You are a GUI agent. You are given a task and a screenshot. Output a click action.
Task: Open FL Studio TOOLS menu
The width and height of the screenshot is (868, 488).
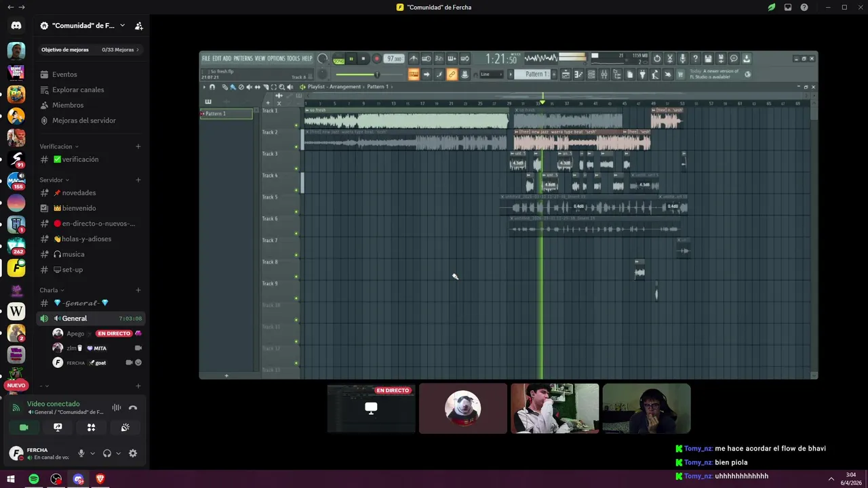coord(293,59)
